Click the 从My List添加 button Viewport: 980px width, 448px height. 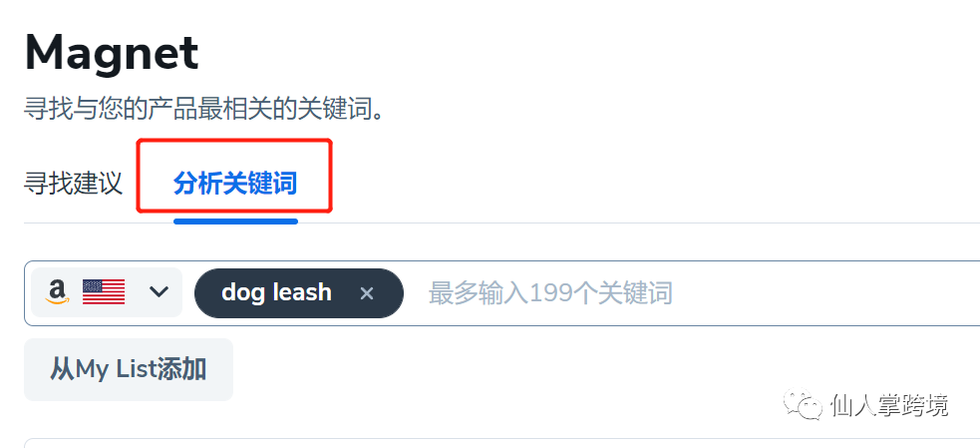pos(129,370)
